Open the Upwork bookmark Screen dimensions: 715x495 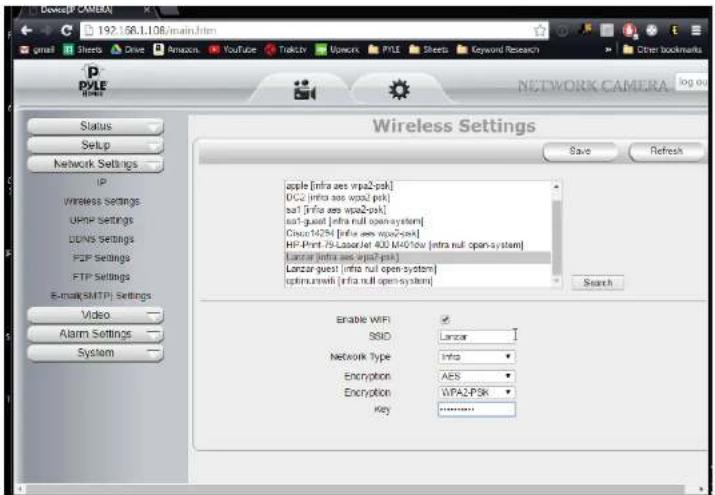click(x=337, y=50)
